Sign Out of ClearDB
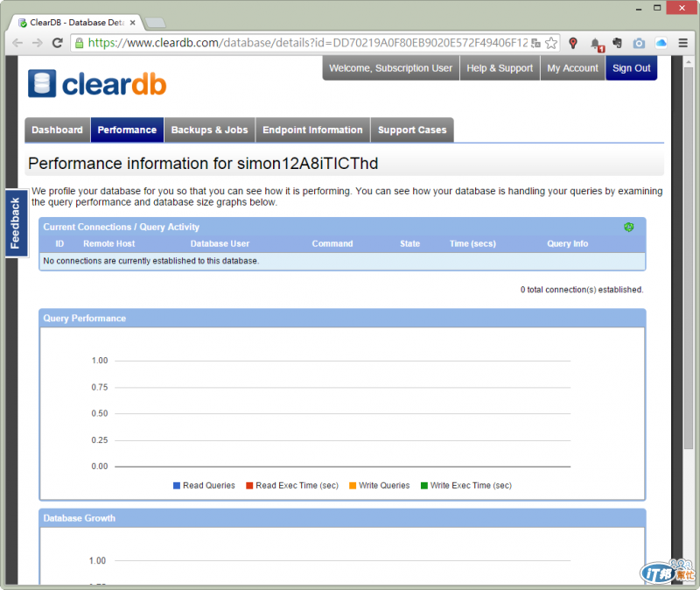The height and width of the screenshot is (590, 700). 631,68
